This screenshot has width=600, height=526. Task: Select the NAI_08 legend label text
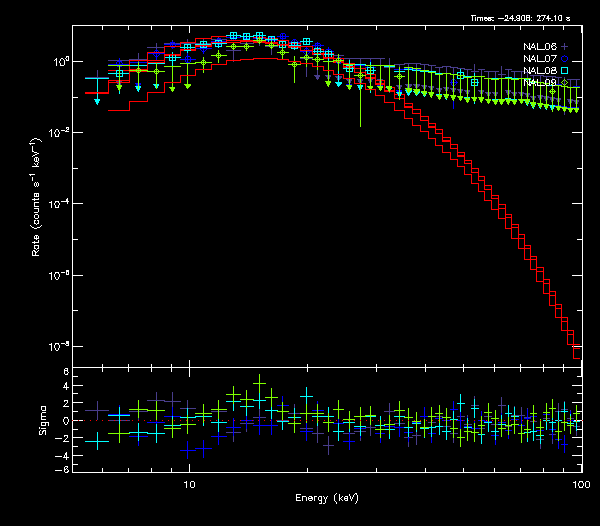coord(539,70)
